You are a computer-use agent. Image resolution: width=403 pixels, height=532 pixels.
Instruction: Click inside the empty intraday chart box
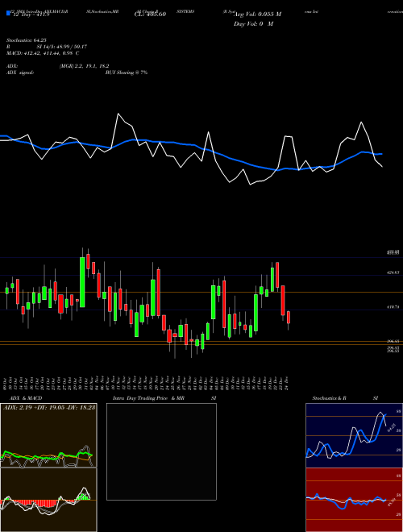tap(161, 451)
